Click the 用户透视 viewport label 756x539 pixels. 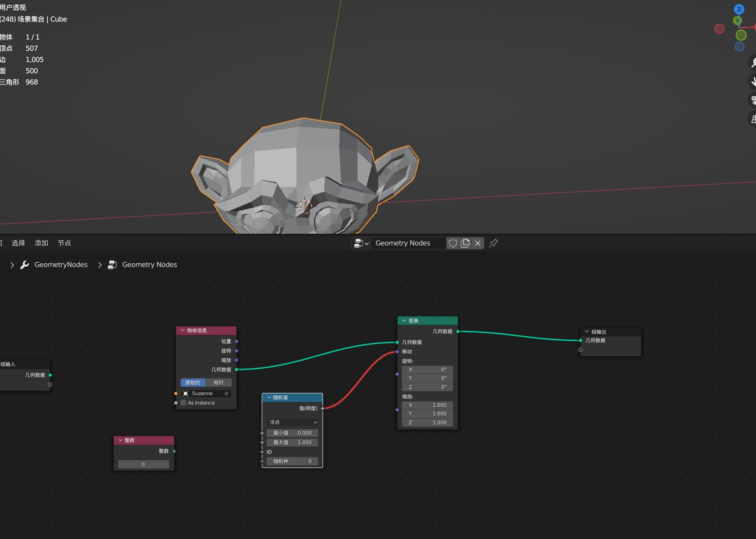click(13, 8)
